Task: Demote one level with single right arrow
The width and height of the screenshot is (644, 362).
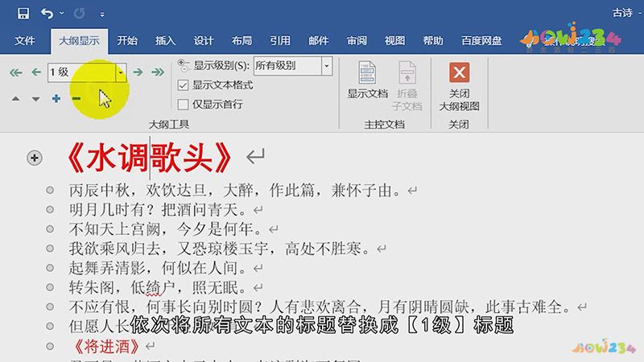Action: coord(138,72)
